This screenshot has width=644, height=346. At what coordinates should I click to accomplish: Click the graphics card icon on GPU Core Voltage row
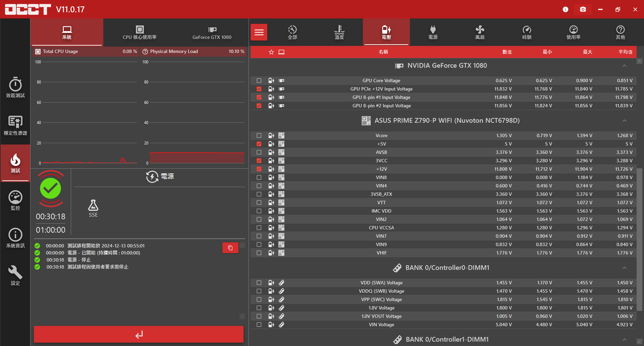[x=281, y=80]
